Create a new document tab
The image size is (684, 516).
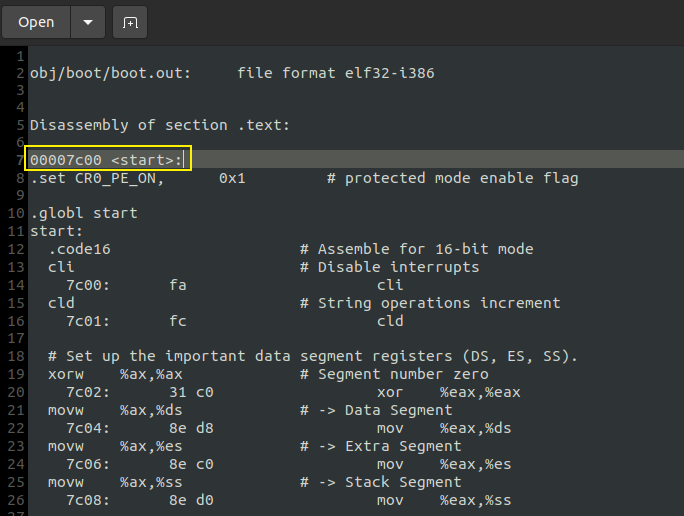pyautogui.click(x=129, y=22)
